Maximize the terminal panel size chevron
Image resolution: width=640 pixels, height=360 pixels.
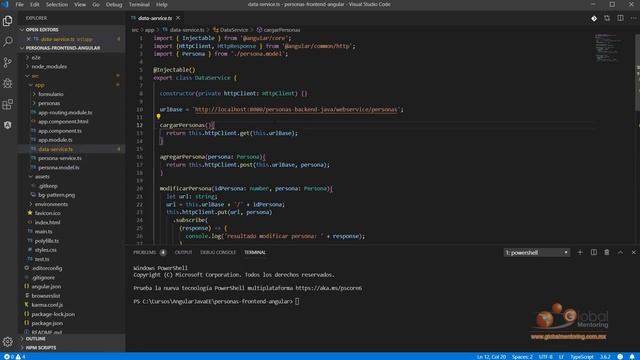[x=620, y=252]
